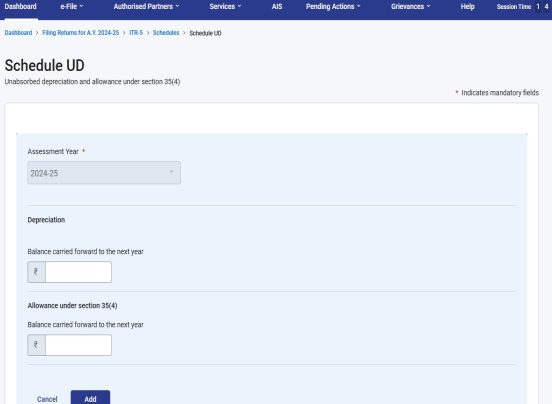This screenshot has height=404, width=552.
Task: Open the Assessment Year 2024-25 dropdown
Action: [104, 173]
